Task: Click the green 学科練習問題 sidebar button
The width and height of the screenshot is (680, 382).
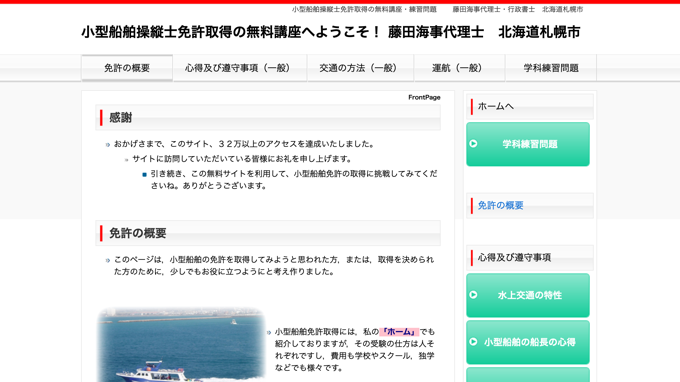Action: pyautogui.click(x=528, y=144)
